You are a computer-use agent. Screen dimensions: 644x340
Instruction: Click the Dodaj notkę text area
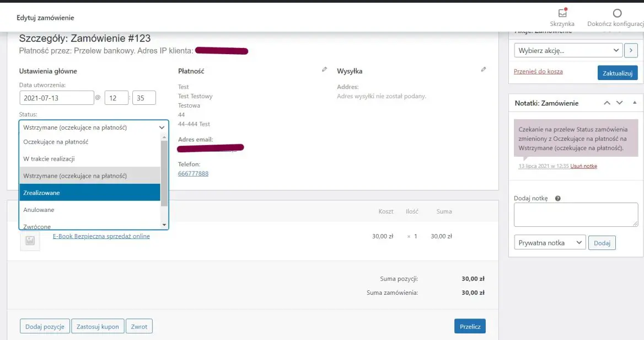point(575,215)
